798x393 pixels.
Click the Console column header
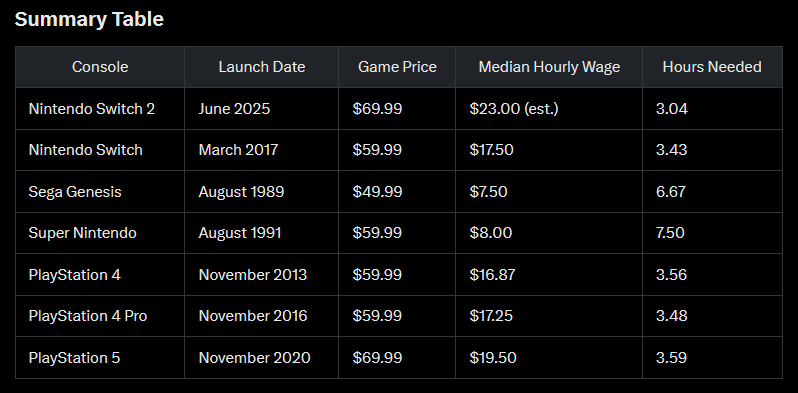tap(100, 67)
